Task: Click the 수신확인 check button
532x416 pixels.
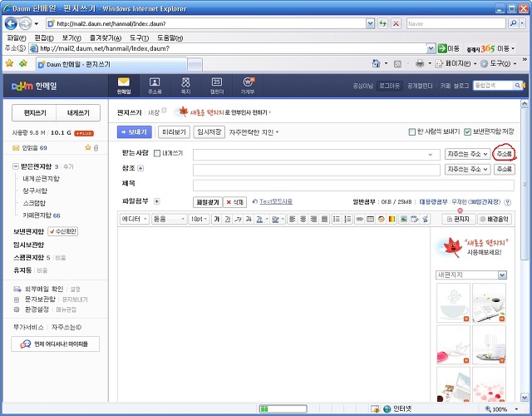Action: (x=63, y=231)
